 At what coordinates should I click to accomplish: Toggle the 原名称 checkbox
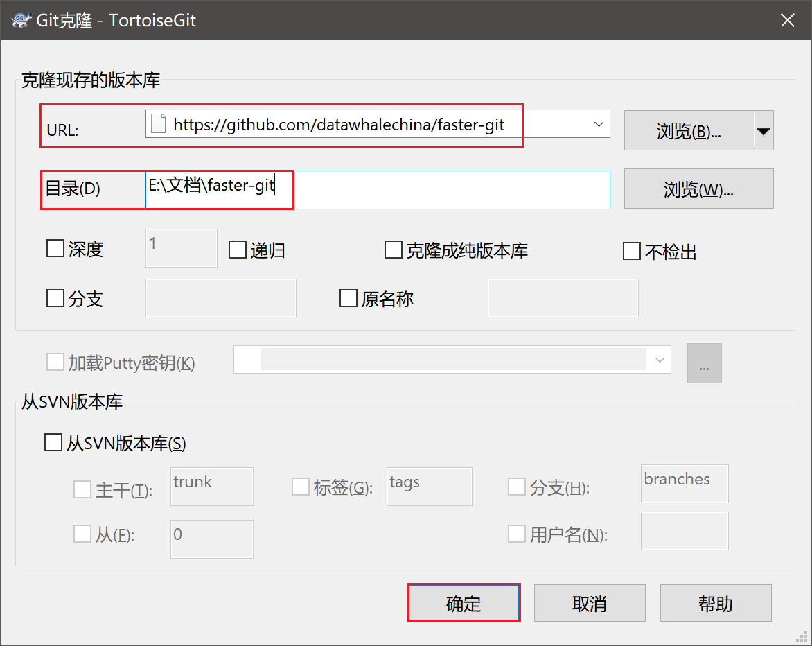click(348, 299)
